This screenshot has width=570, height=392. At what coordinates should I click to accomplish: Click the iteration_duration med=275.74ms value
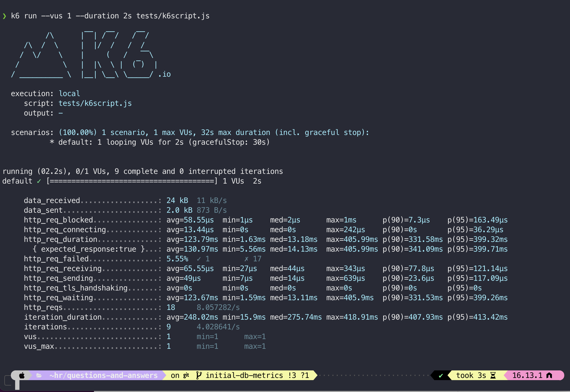click(296, 317)
